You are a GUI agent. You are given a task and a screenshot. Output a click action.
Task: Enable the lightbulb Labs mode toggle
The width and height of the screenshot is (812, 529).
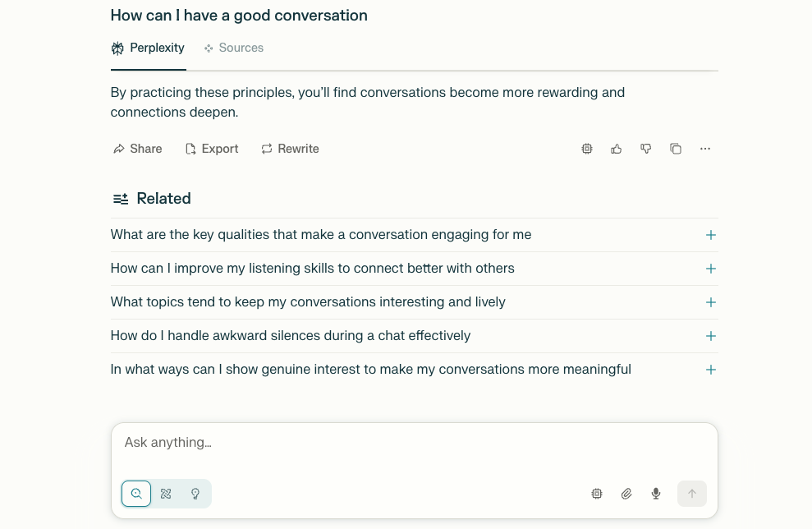pyautogui.click(x=195, y=494)
